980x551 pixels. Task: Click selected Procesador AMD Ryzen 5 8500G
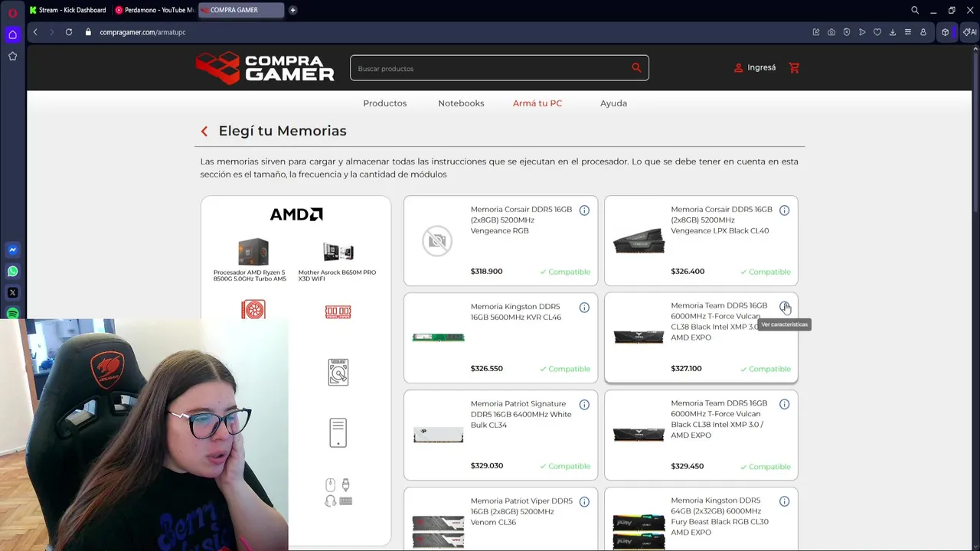tap(250, 259)
